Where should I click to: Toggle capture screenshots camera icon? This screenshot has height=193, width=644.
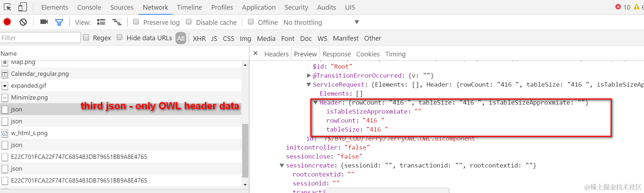[44, 22]
